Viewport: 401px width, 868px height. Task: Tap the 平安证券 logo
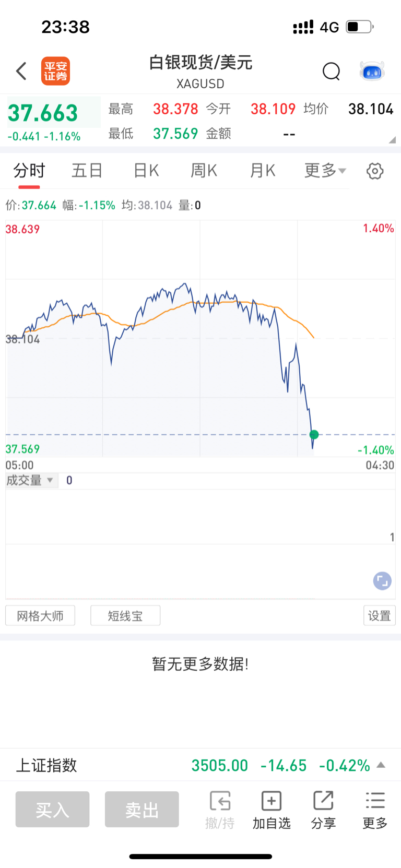pyautogui.click(x=55, y=71)
